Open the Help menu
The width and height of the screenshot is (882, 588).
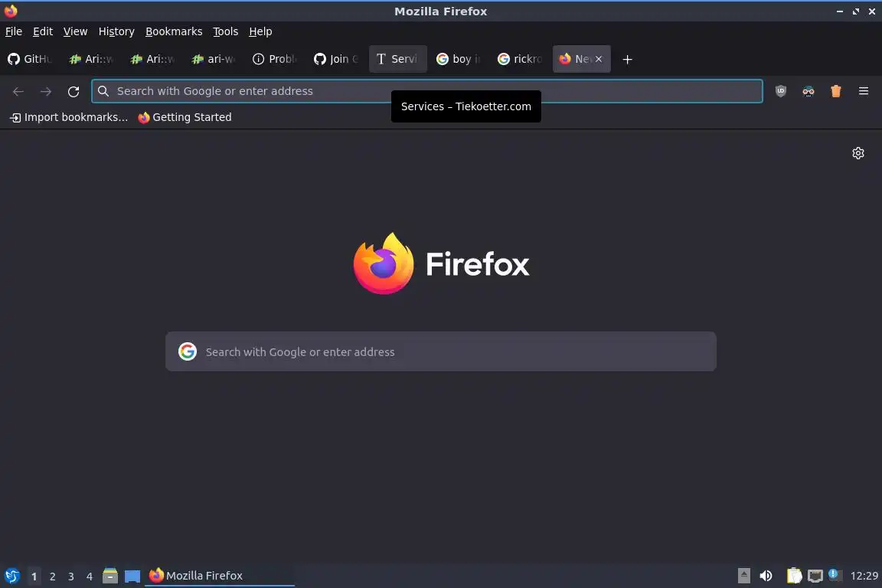pos(260,31)
